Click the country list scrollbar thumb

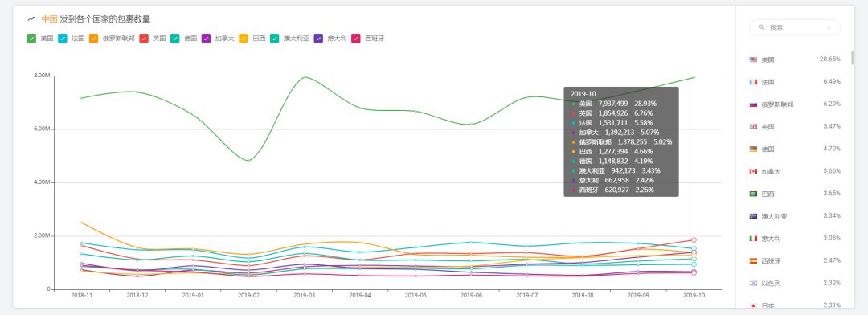click(x=852, y=58)
